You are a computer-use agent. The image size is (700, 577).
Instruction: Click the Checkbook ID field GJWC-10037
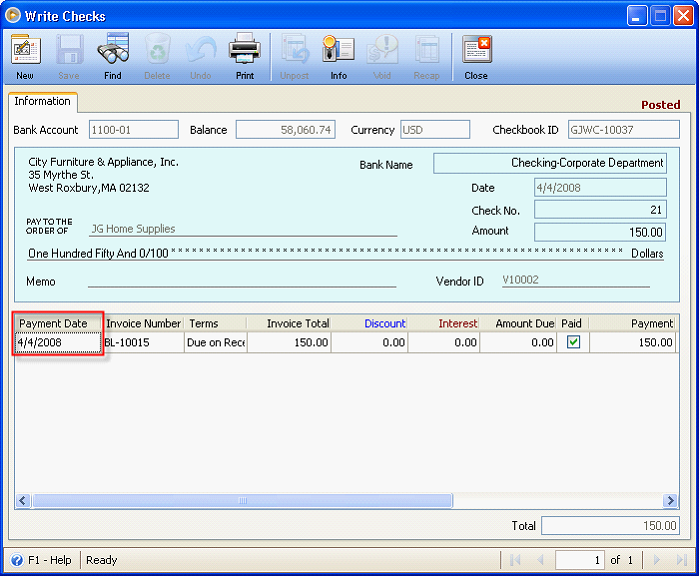(624, 130)
